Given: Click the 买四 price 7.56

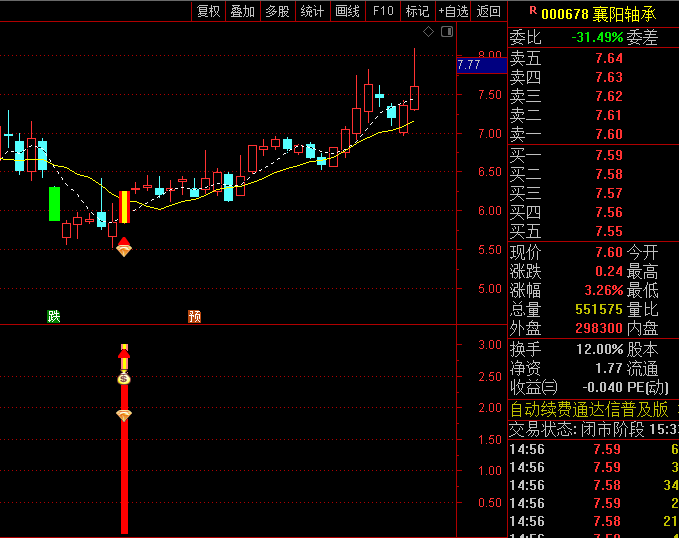Looking at the screenshot, I should coord(609,212).
